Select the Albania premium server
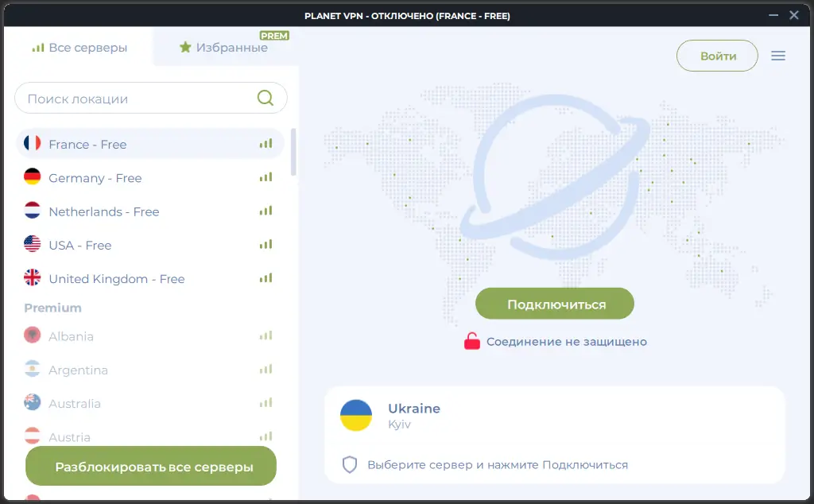Viewport: 814px width, 504px height. 150,335
